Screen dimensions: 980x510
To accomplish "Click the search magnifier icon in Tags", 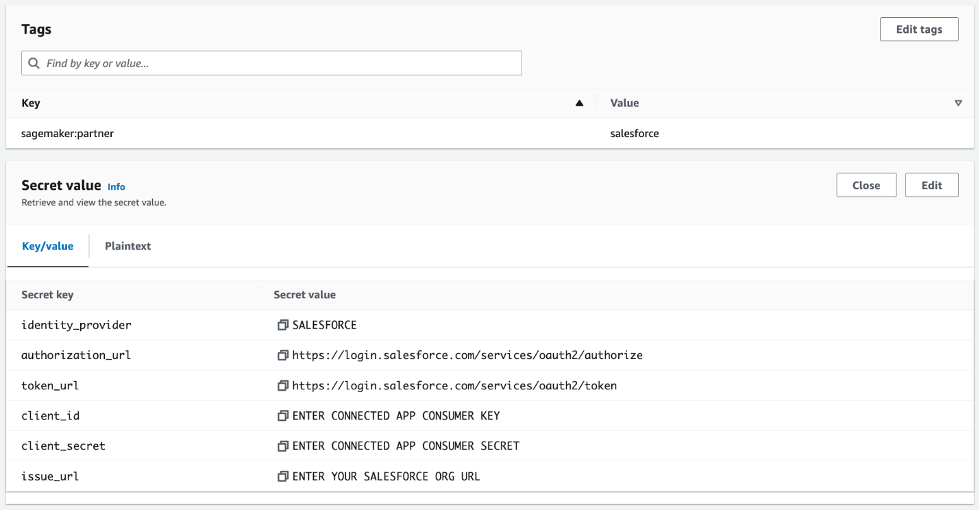I will (34, 63).
